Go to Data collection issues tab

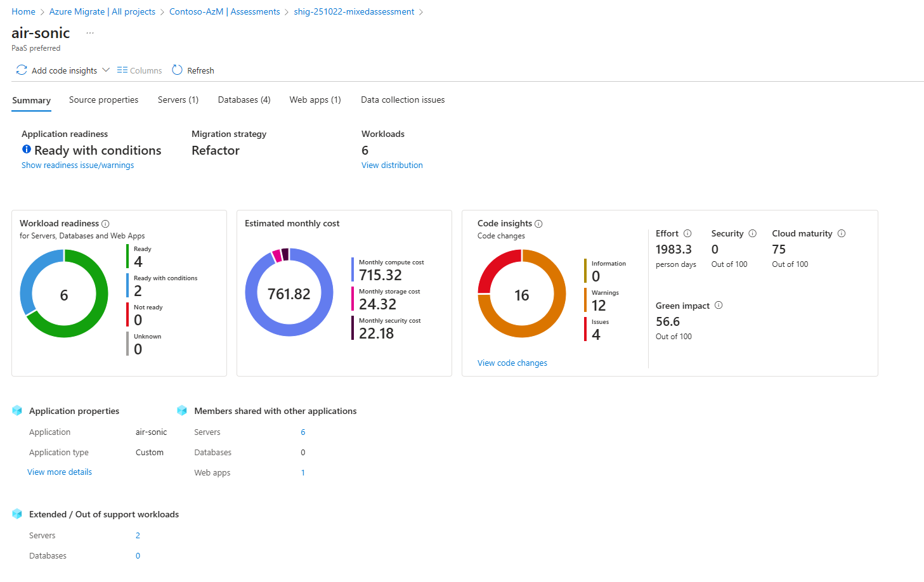(403, 100)
